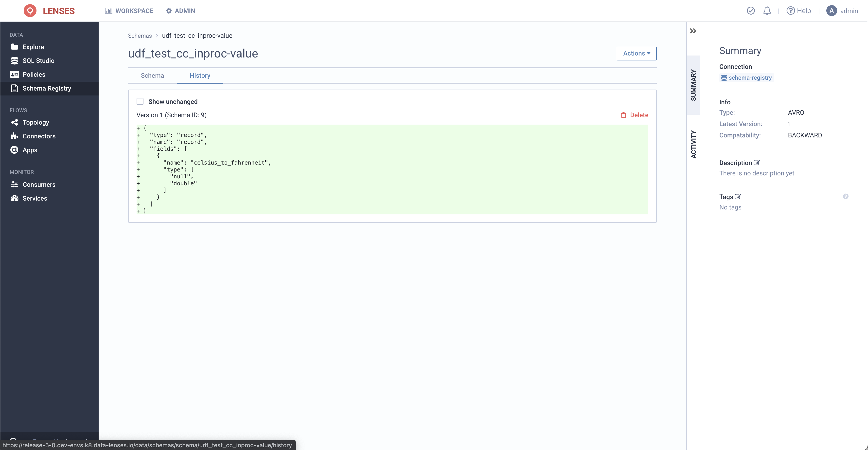Open Services in the sidebar
This screenshot has width=868, height=450.
(x=35, y=198)
